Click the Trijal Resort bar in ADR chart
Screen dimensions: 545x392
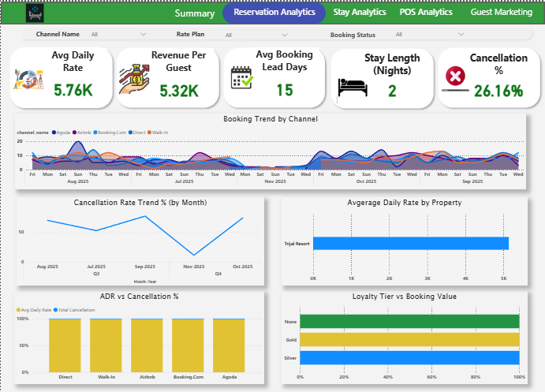click(x=410, y=243)
